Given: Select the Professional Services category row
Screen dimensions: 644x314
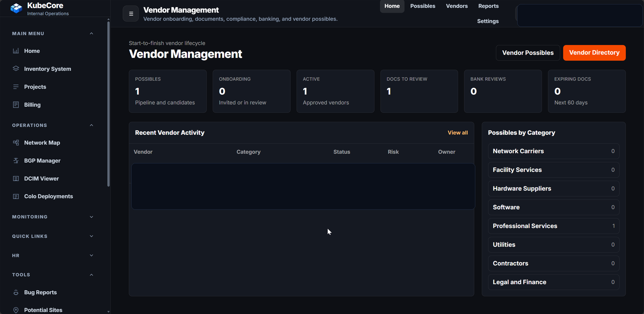Looking at the screenshot, I should [553, 226].
